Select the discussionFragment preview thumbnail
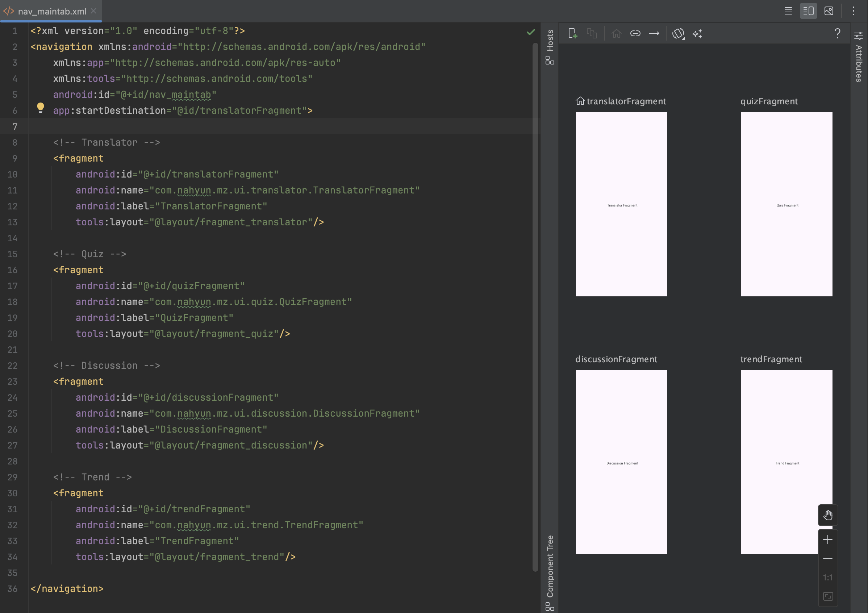Viewport: 868px width, 613px height. [x=621, y=462]
